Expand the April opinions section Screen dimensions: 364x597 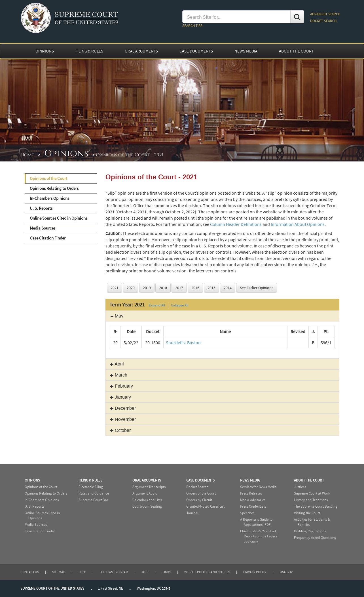coord(222,364)
